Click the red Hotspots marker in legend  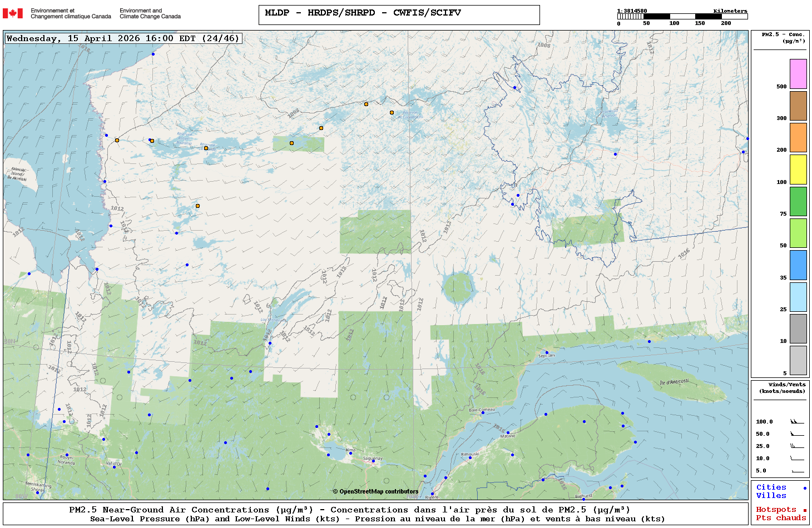(x=805, y=510)
